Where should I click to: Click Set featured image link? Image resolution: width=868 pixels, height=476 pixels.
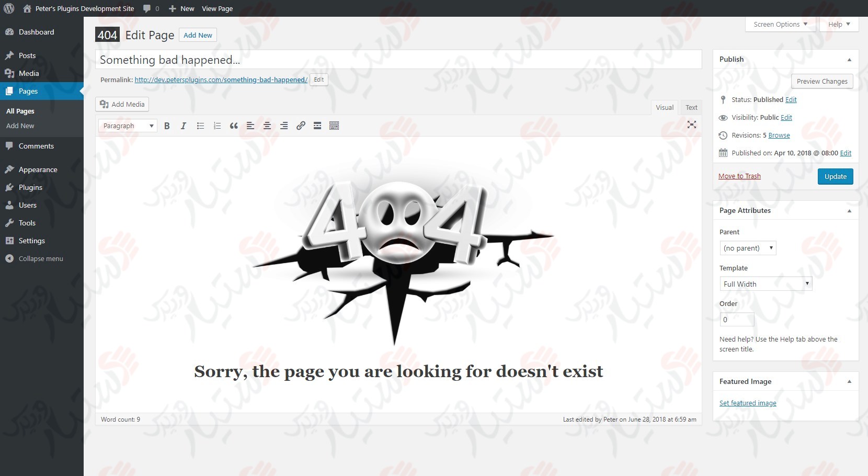point(748,403)
